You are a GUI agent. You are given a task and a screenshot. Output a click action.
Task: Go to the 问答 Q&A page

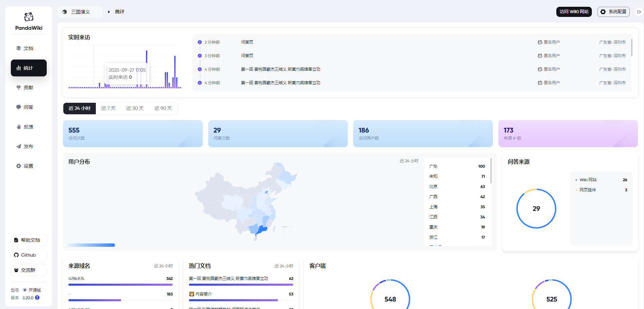point(29,107)
